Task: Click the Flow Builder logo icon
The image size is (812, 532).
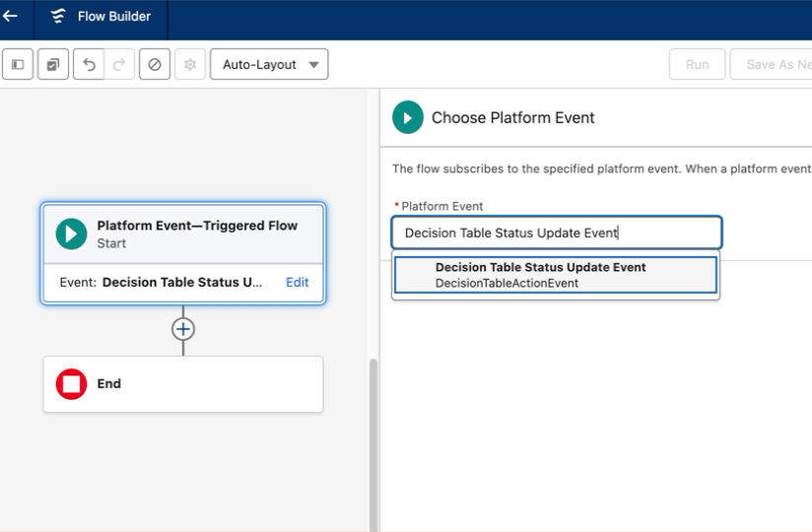Action: [58, 16]
